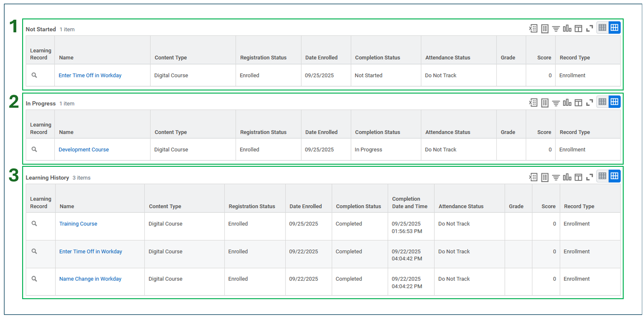The width and height of the screenshot is (644, 317).
Task: Export the Not Started table to Excel
Action: pos(533,29)
